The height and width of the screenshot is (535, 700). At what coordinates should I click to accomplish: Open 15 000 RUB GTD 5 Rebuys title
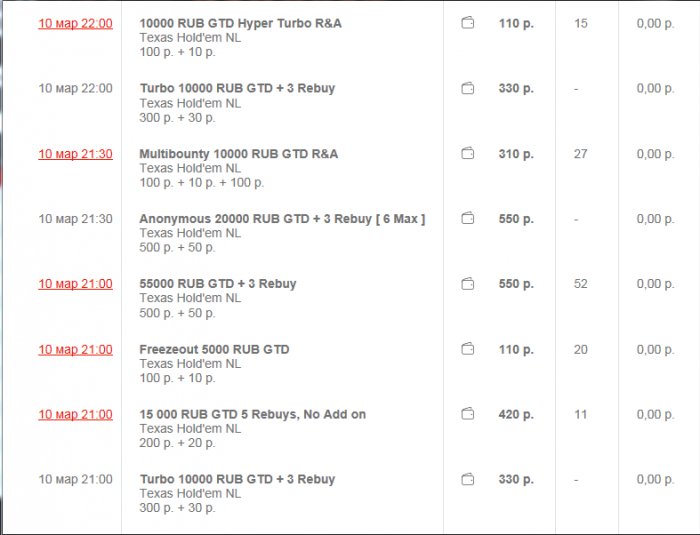click(252, 414)
